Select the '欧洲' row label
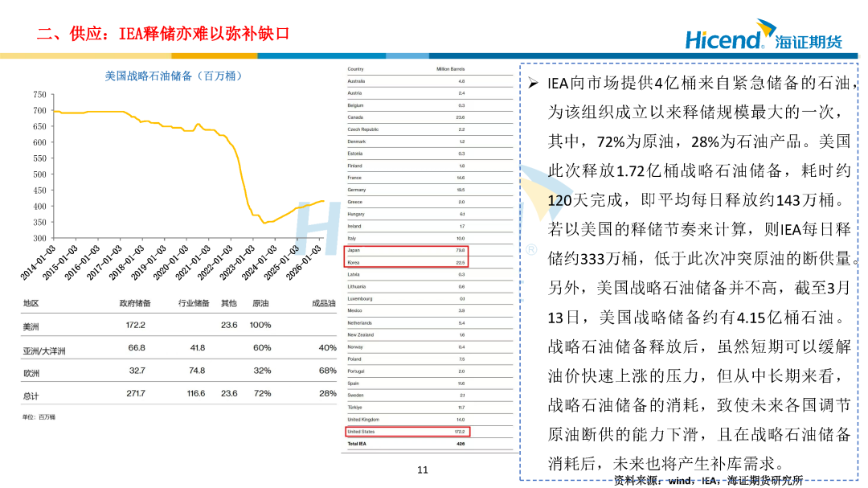Screen dimensions: 868x488 [x=31, y=373]
